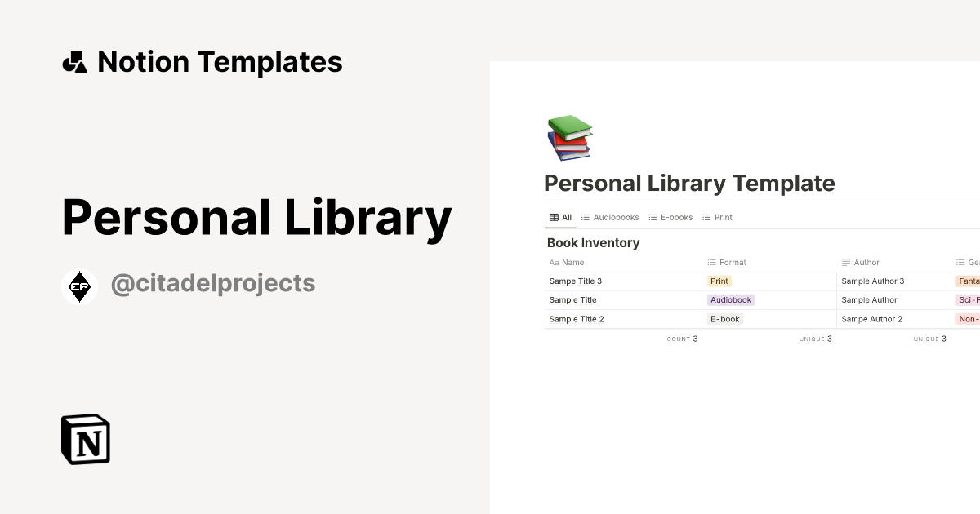
Task: Click the @citadelprojects username link
Action: click(x=213, y=283)
